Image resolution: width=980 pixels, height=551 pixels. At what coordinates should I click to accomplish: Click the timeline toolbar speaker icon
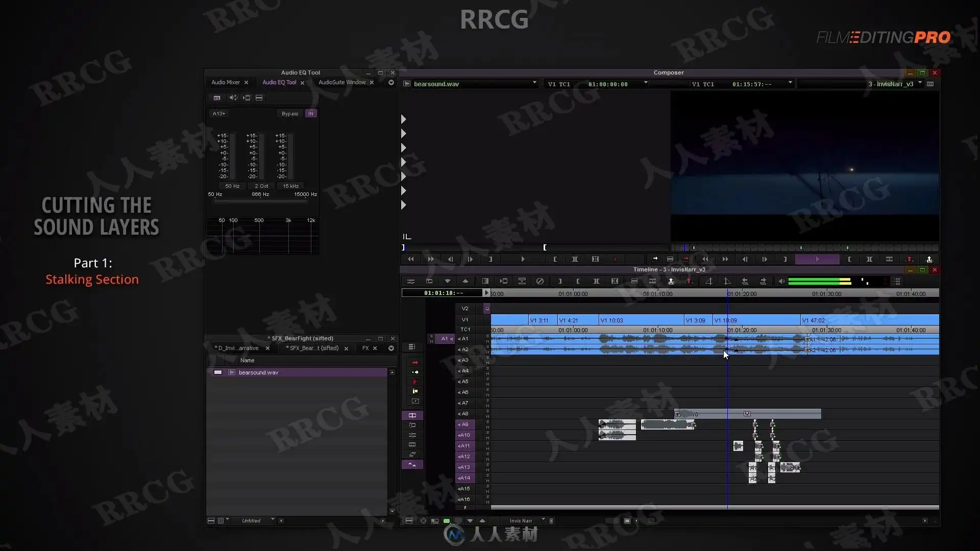tap(781, 281)
